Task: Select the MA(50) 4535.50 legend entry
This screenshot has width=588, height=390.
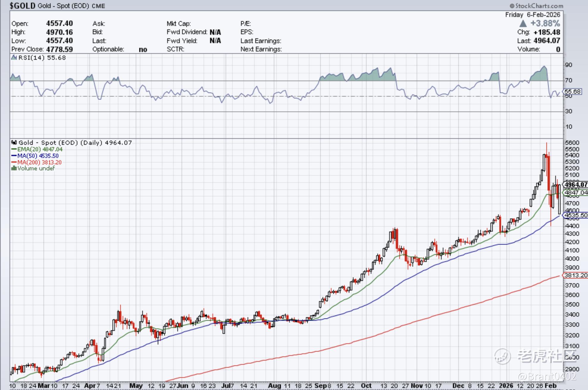Action: [x=37, y=156]
